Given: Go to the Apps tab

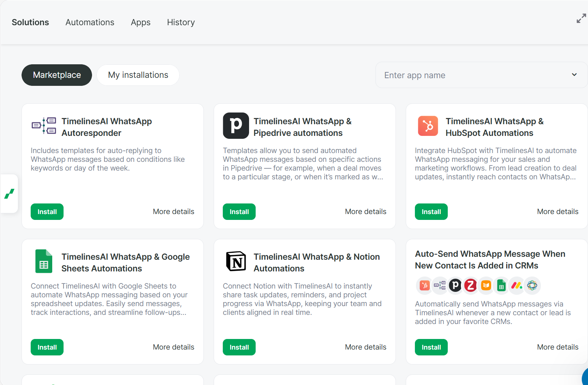Looking at the screenshot, I should pos(141,22).
